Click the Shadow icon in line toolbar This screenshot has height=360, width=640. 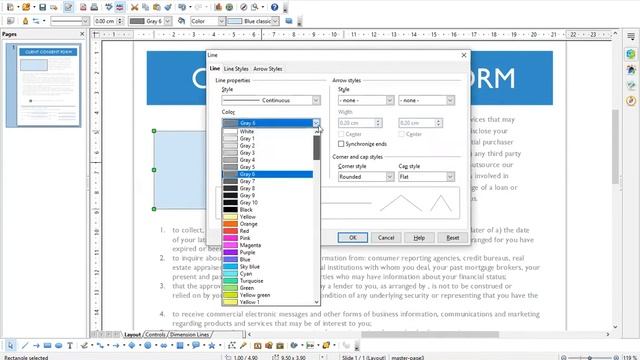(289, 21)
